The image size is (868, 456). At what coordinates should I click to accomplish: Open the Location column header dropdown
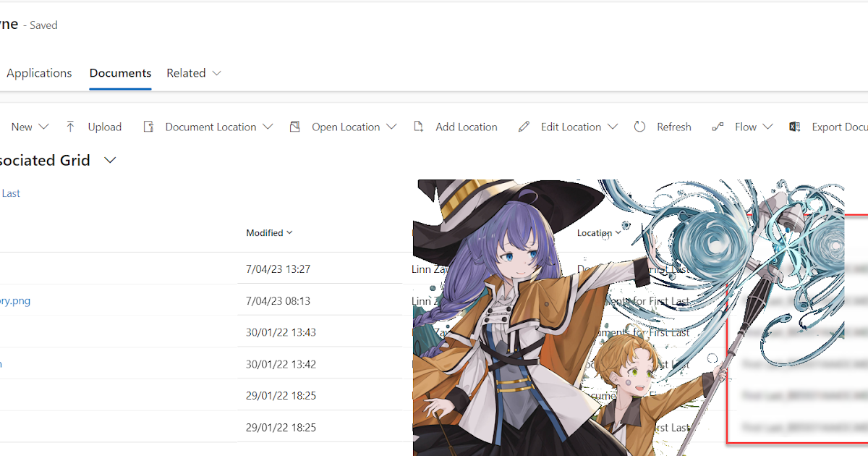click(617, 233)
